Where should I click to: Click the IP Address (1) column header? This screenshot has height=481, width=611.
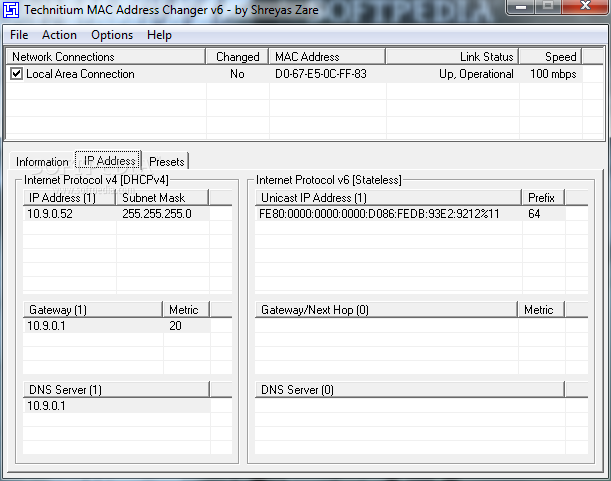point(69,198)
